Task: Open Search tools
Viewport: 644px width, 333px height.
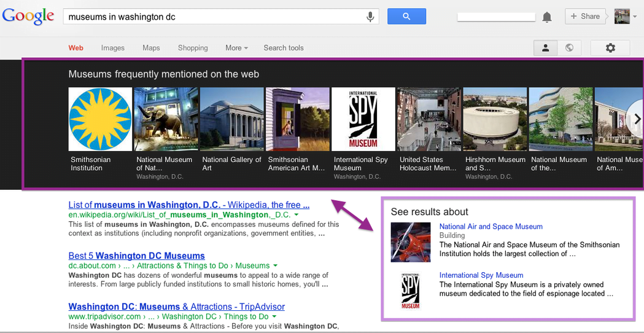Action: [x=284, y=48]
